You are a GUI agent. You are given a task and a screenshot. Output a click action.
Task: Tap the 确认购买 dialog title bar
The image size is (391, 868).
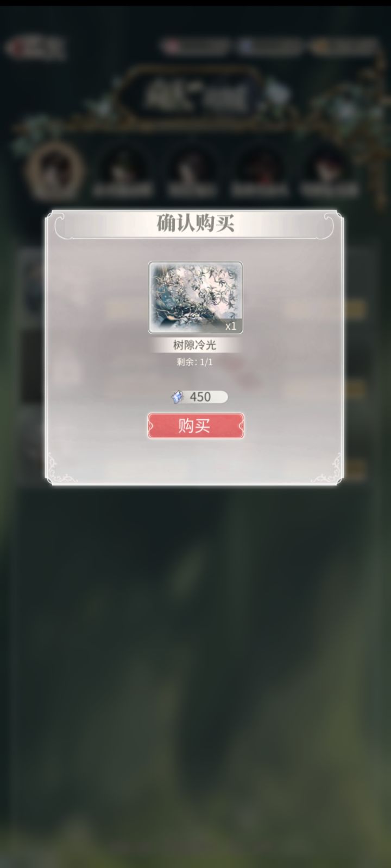[195, 224]
